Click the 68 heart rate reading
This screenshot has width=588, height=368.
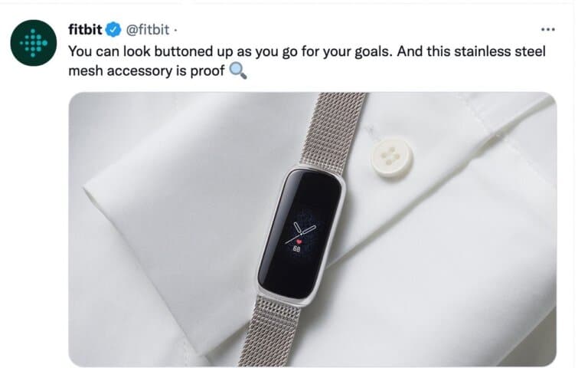(296, 249)
